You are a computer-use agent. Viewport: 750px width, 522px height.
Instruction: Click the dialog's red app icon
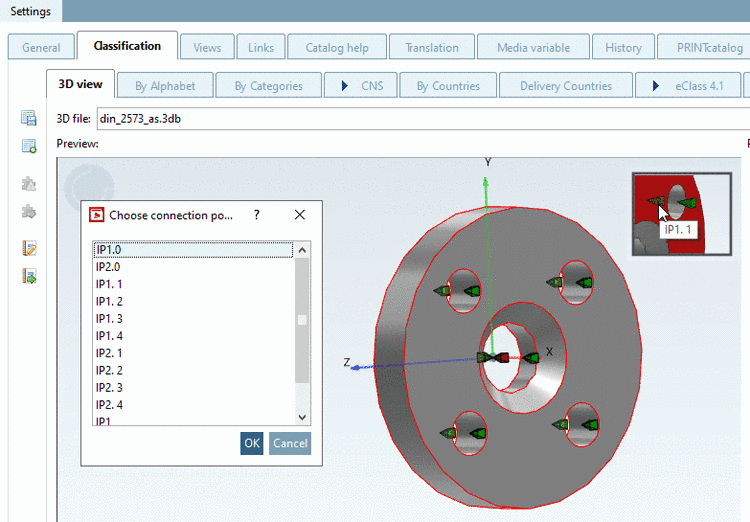click(x=97, y=215)
